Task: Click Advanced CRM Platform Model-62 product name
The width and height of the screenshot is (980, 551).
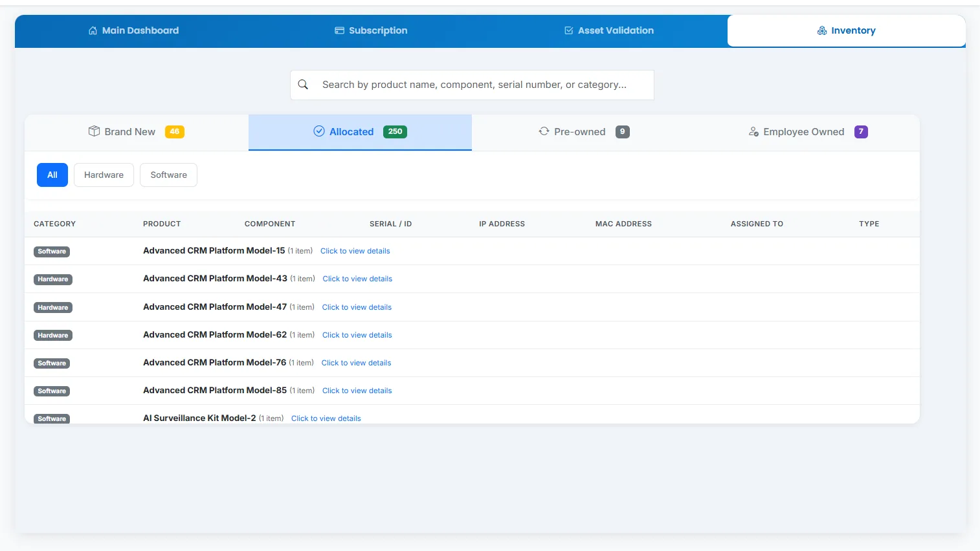Action: point(215,334)
